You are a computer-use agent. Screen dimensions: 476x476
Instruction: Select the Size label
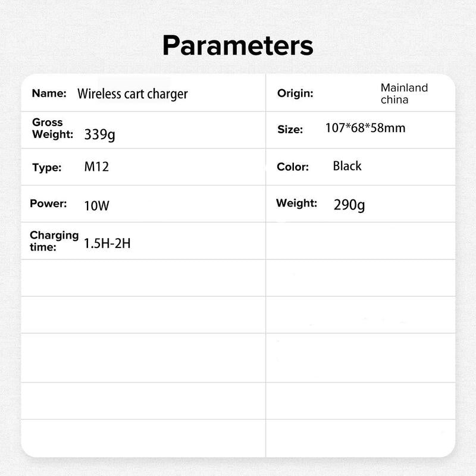[290, 130]
